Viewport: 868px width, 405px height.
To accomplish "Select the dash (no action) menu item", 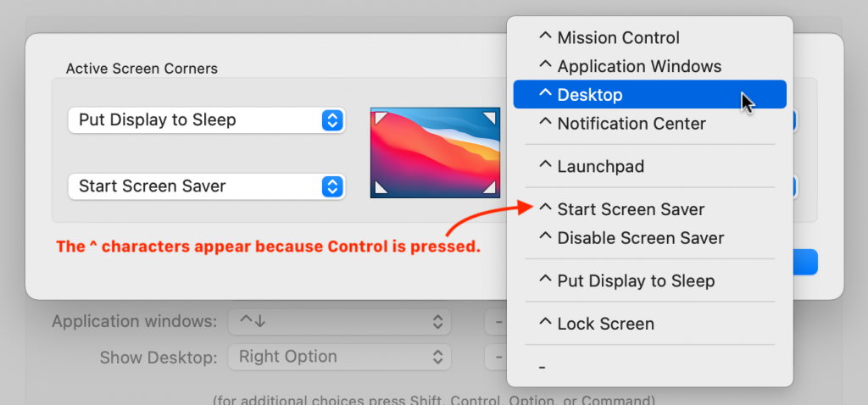I will point(542,367).
